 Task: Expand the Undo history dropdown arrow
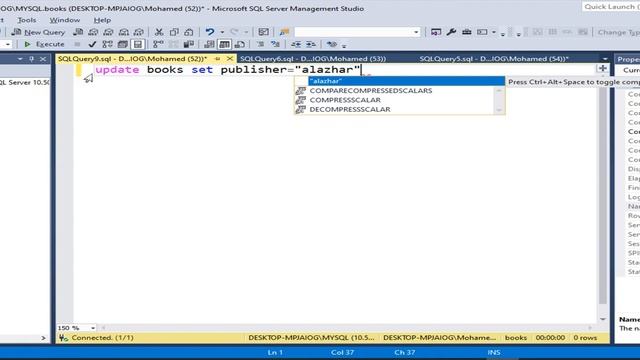tap(222, 32)
